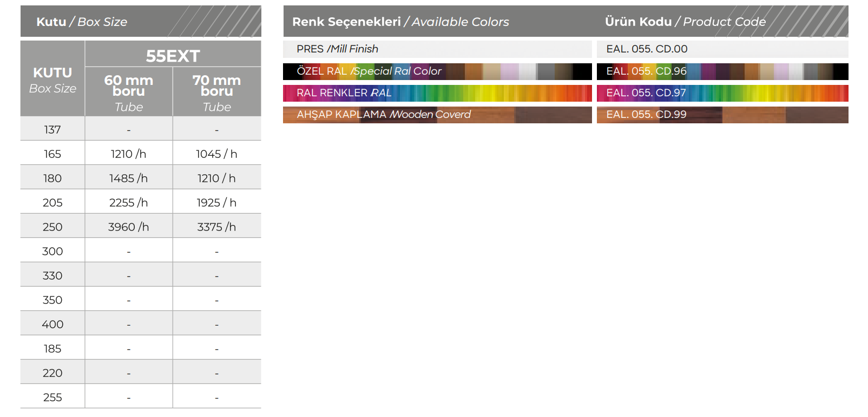Click the PRES / Mill Finish color row
868x417 pixels.
[x=437, y=49]
